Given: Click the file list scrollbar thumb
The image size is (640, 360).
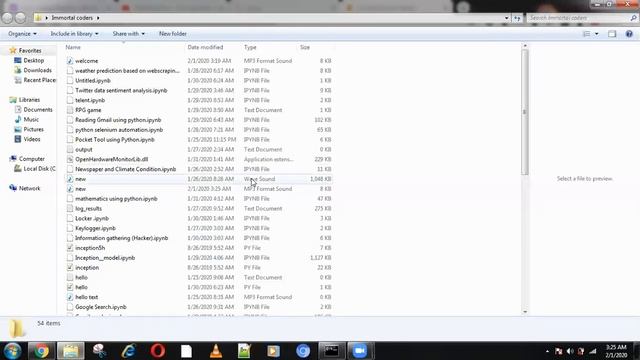Looking at the screenshot, I should (524, 112).
